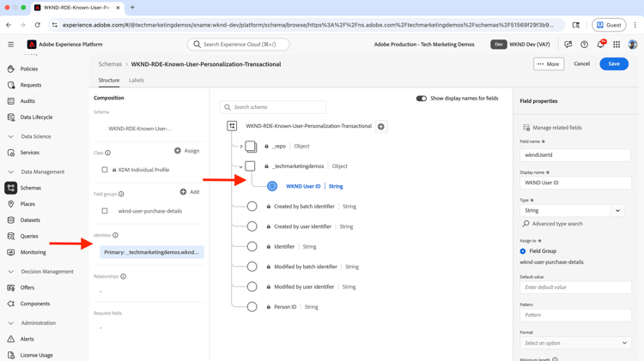Viewport: 644px width, 361px height.
Task: Check the XDM Individual Profile checkbox
Action: point(105,170)
